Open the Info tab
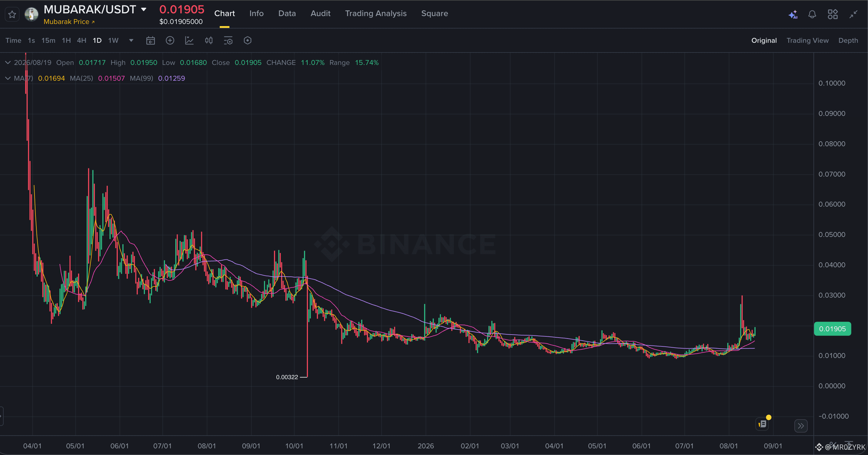This screenshot has height=455, width=868. click(x=256, y=13)
